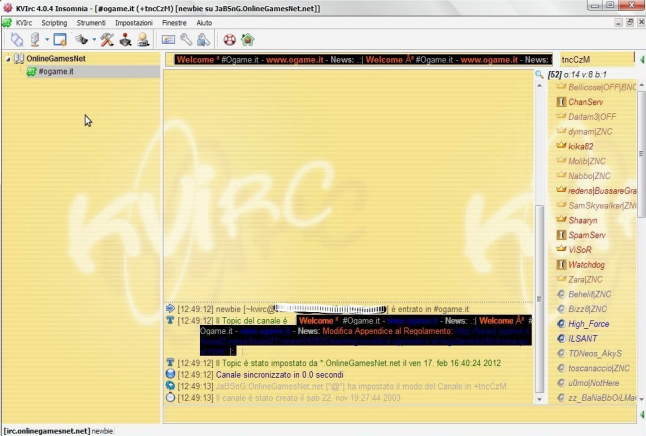Screen dimensions: 646x436
Task: Open the Impostazioni menu
Action: 134,23
